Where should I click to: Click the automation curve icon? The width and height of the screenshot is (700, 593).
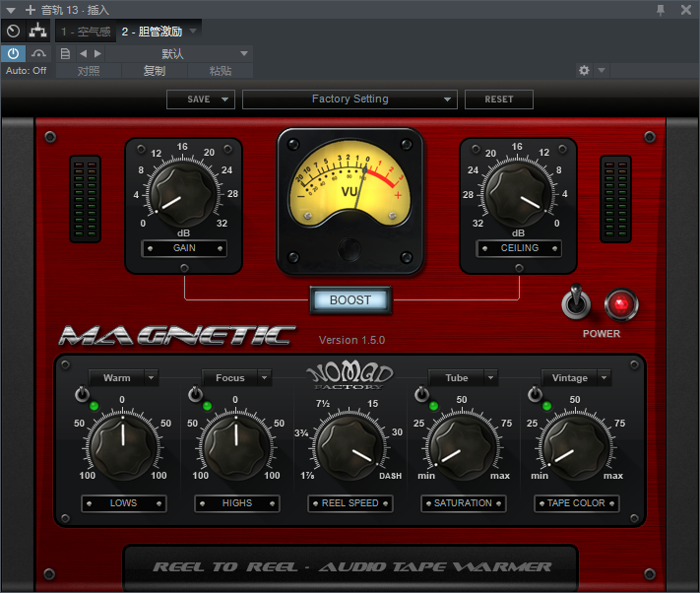[x=38, y=53]
